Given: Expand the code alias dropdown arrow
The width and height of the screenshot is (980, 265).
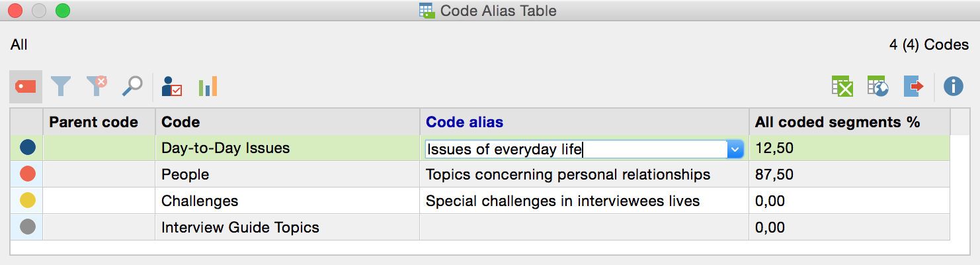Looking at the screenshot, I should (x=735, y=150).
